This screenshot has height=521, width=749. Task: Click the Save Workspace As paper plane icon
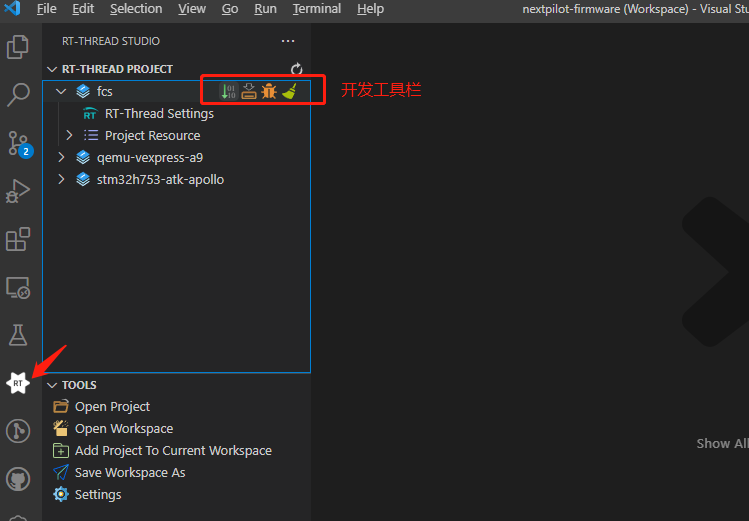coord(61,472)
